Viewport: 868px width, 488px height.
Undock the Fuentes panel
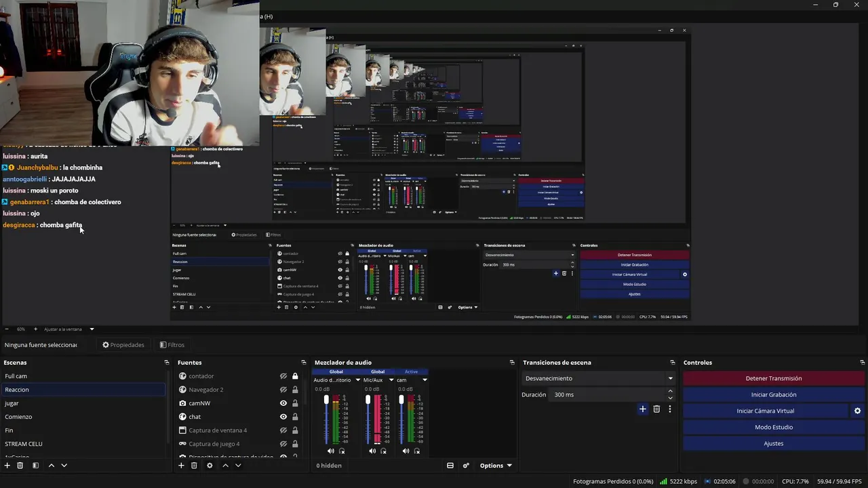pyautogui.click(x=304, y=363)
